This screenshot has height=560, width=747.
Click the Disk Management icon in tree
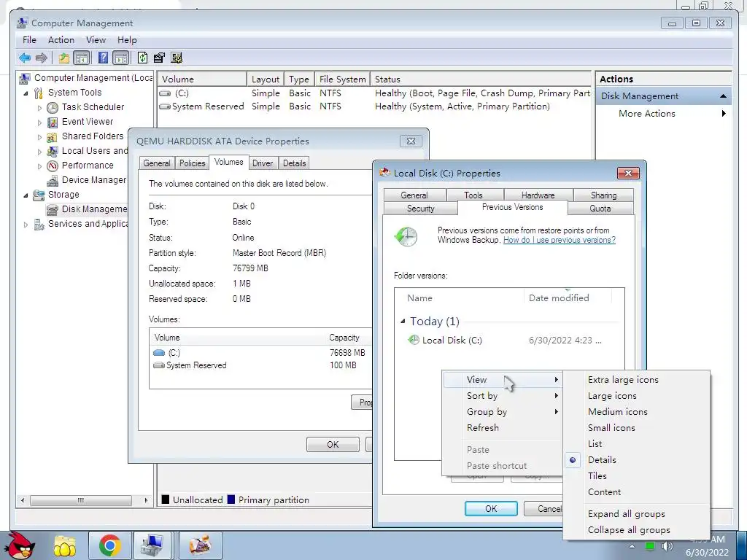[x=53, y=209]
